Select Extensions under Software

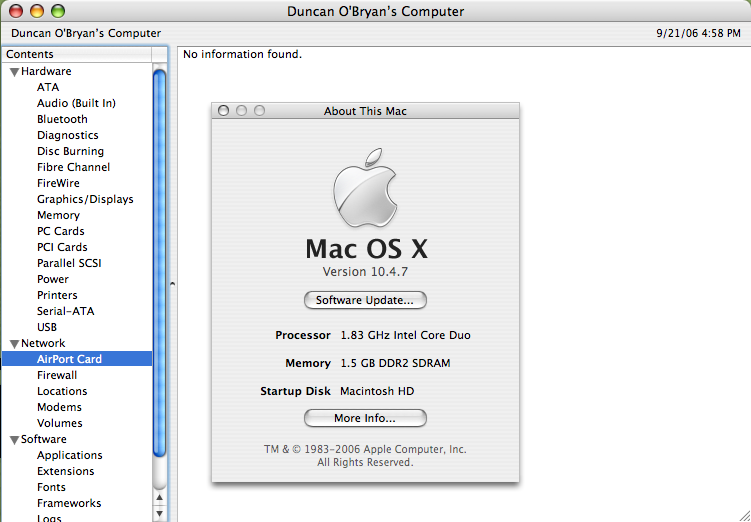point(66,471)
